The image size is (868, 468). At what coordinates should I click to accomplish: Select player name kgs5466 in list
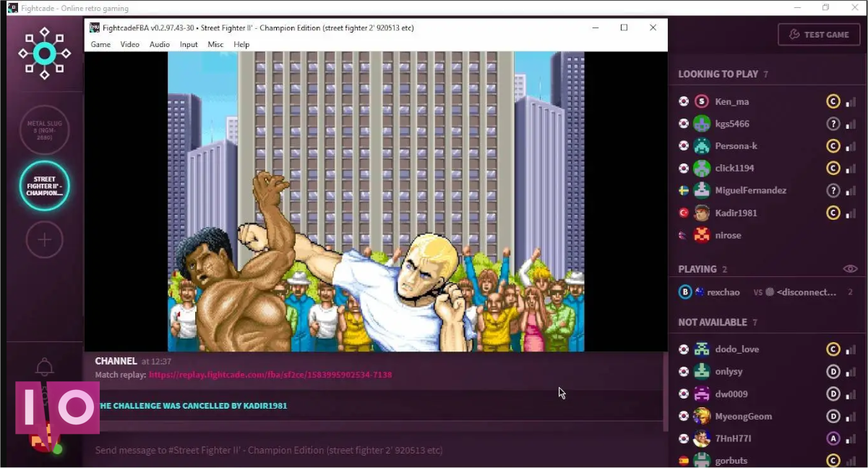pyautogui.click(x=732, y=124)
